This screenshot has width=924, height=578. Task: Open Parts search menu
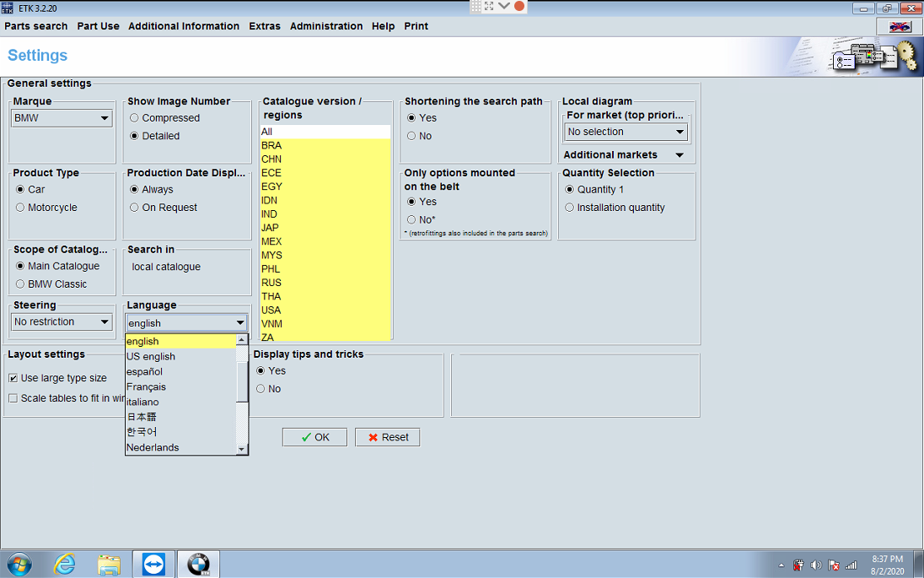pos(36,26)
